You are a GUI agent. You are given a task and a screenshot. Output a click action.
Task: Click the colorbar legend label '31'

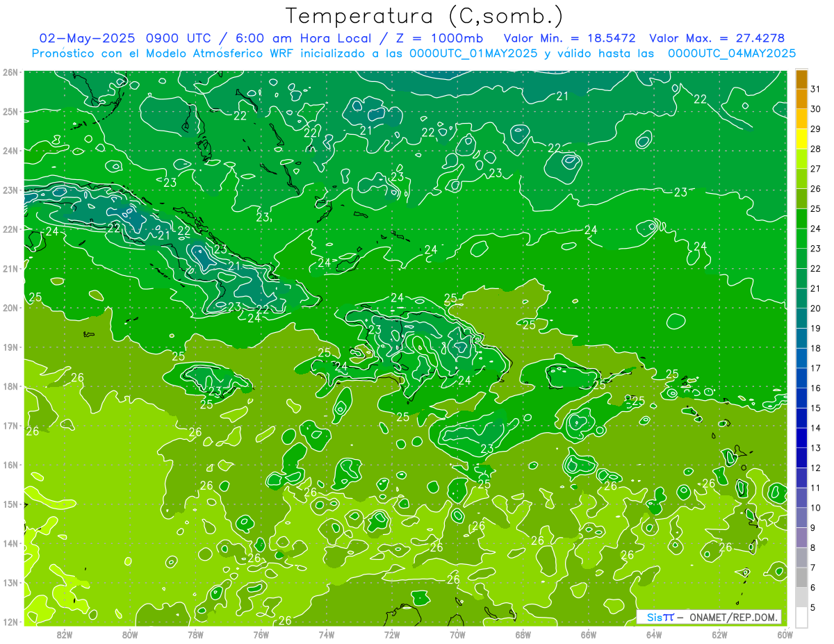pos(815,89)
